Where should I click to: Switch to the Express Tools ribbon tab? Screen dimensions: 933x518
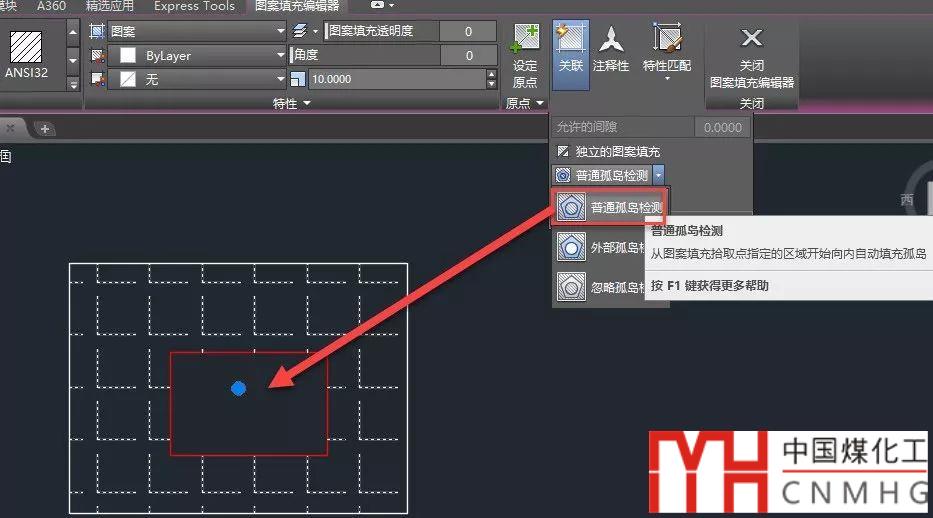tap(194, 6)
